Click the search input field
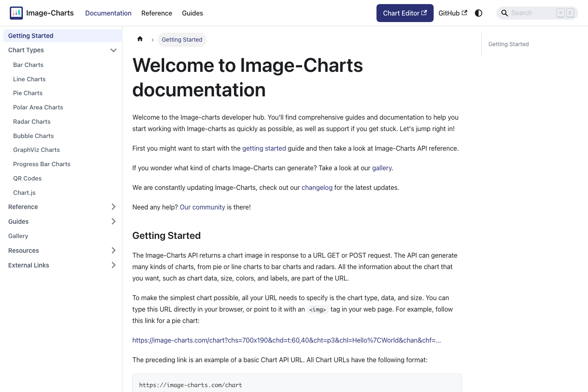 pos(531,13)
